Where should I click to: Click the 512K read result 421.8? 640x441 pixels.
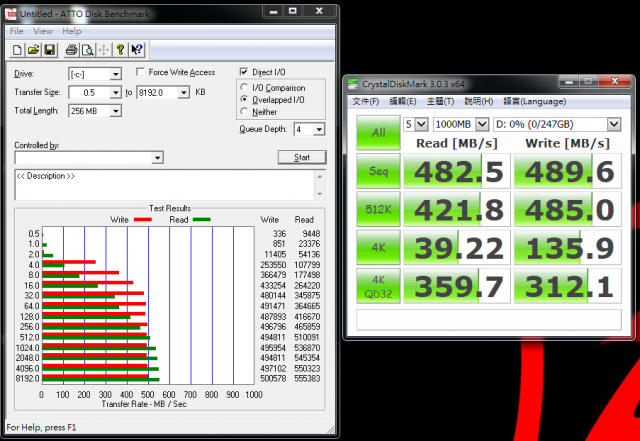[x=457, y=209]
